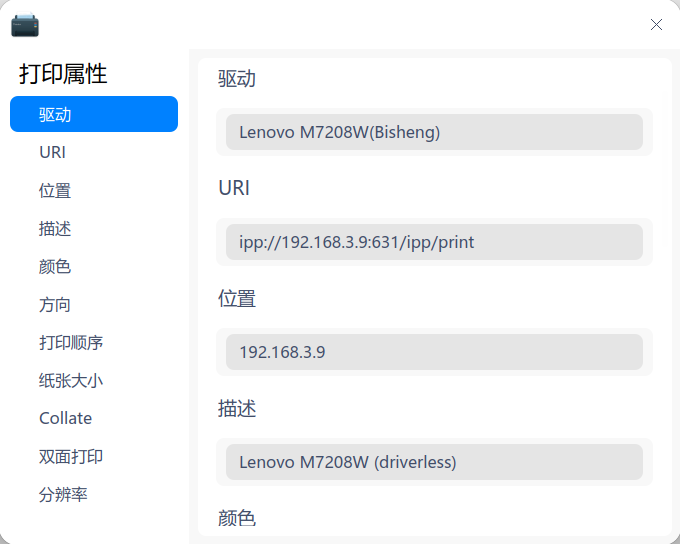Click the 描述 section label in content

click(x=237, y=408)
